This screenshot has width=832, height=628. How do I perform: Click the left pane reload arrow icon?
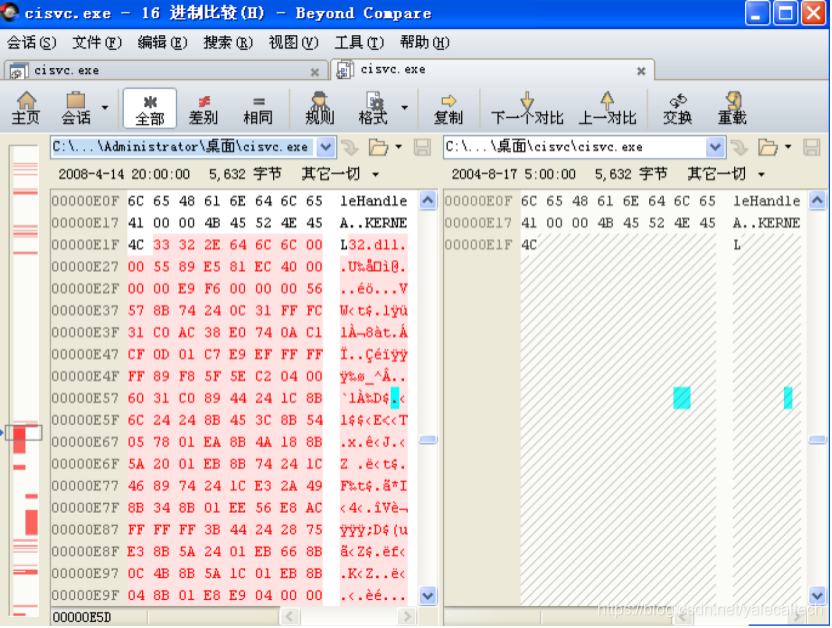(x=350, y=147)
